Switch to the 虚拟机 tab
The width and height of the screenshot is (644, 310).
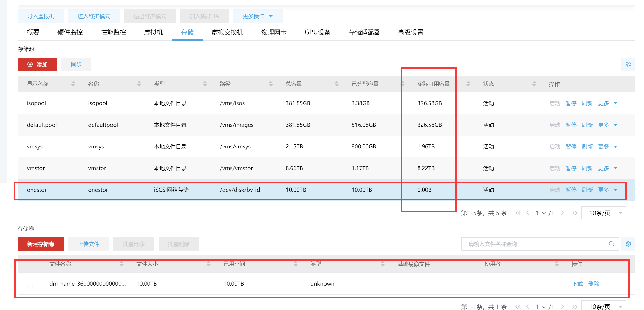tap(153, 32)
